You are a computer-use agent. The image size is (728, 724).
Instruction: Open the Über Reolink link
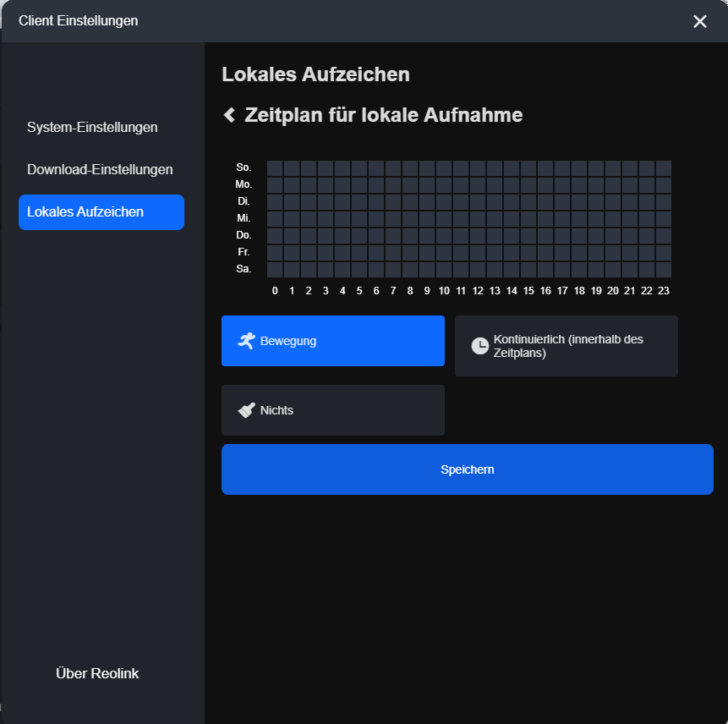(x=97, y=673)
